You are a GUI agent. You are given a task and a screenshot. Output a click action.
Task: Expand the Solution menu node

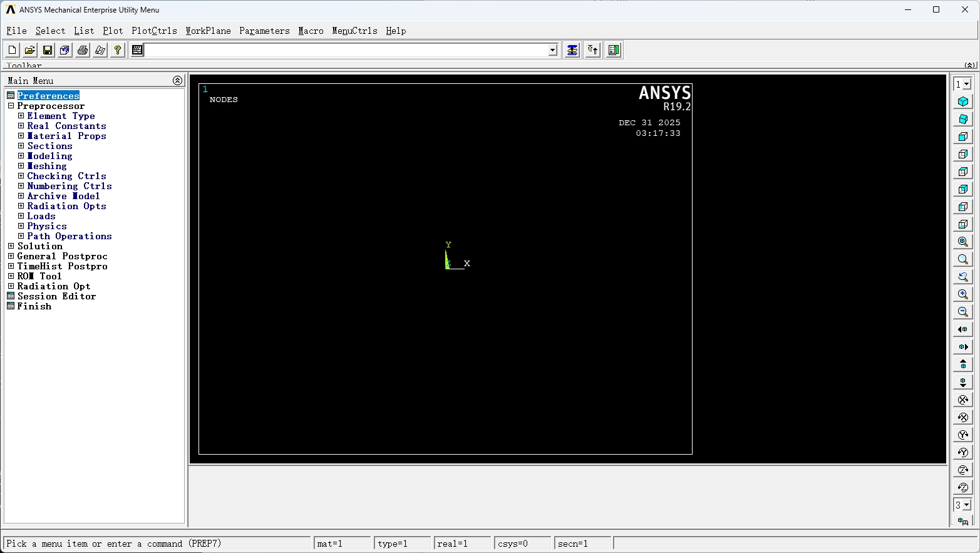click(11, 246)
